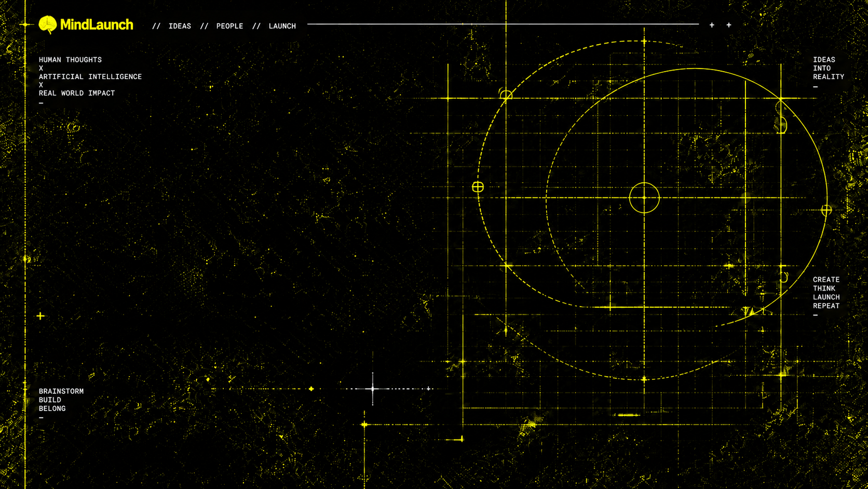Click the MindLaunch wordmark text
Screen dimensions: 868x489
97,24
